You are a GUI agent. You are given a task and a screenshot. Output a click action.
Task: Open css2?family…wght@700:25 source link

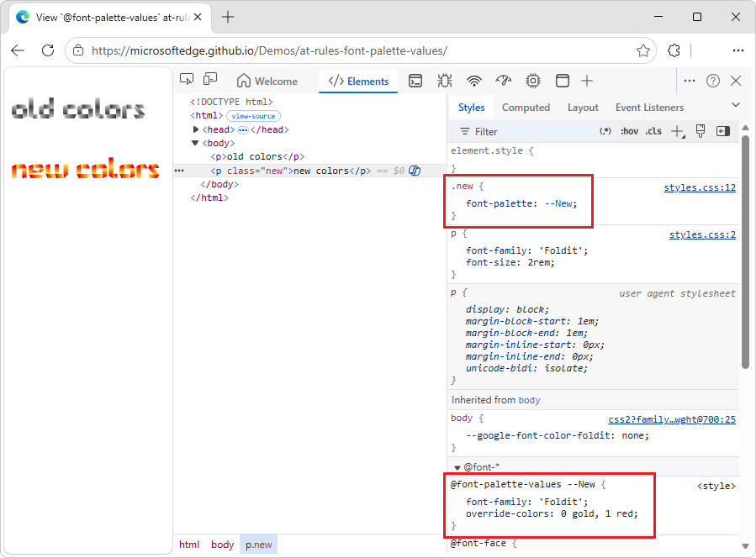pyautogui.click(x=672, y=419)
